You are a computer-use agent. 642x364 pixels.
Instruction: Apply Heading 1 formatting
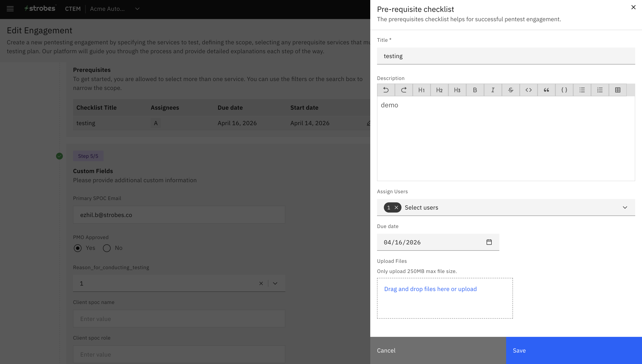coord(421,90)
